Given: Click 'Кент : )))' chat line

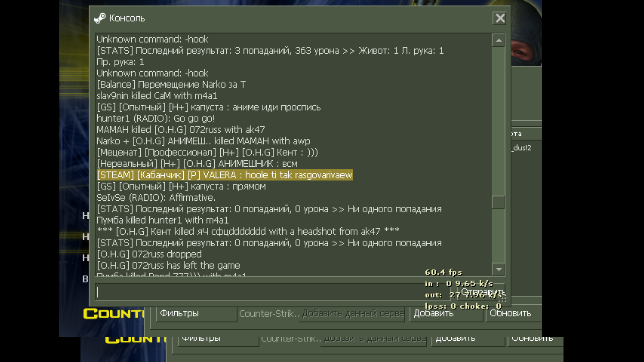Looking at the screenshot, I should pos(208,152).
